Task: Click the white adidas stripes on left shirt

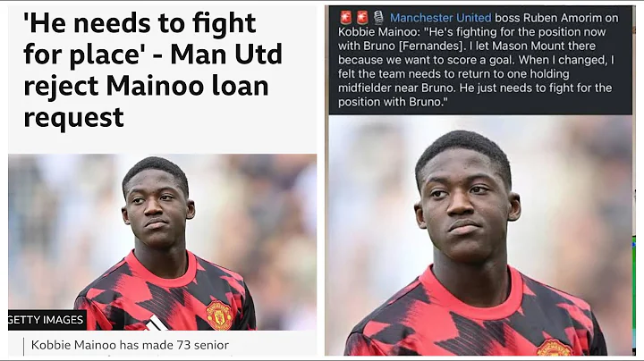Action: (157, 323)
